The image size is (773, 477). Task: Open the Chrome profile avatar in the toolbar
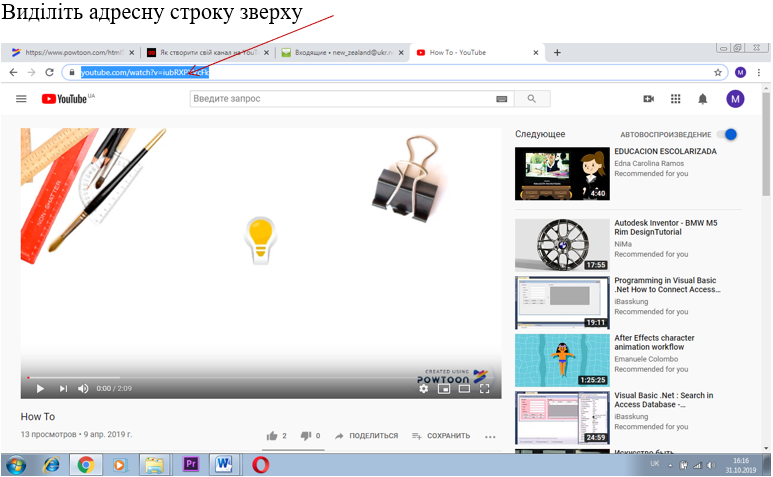[740, 72]
